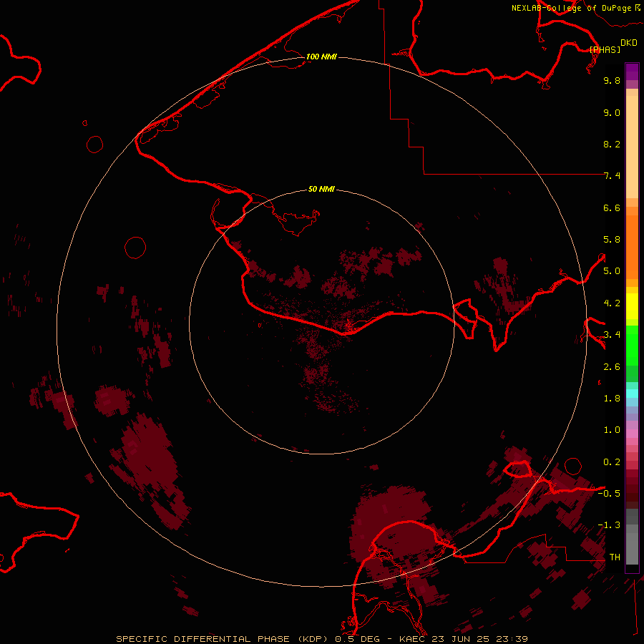
Task: Click the SPECIFIC DIFFERENTIAL PHASE (KDP) title text
Action: coord(222,639)
